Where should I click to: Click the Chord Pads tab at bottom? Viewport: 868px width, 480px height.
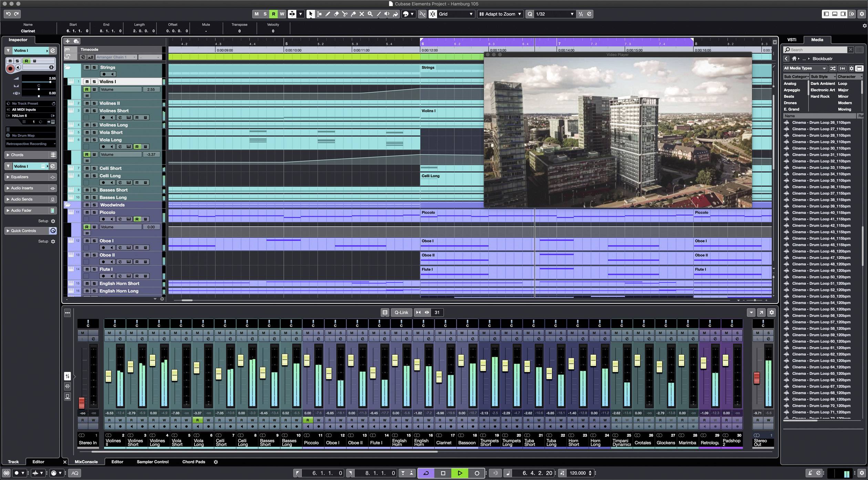pos(194,462)
